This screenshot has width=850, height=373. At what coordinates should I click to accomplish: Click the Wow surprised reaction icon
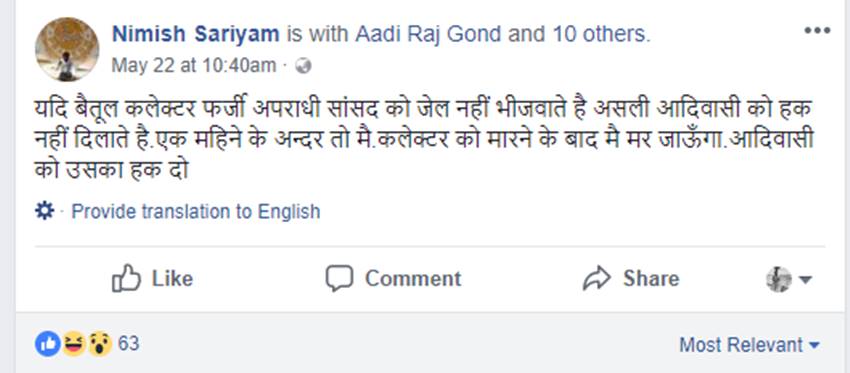[98, 344]
